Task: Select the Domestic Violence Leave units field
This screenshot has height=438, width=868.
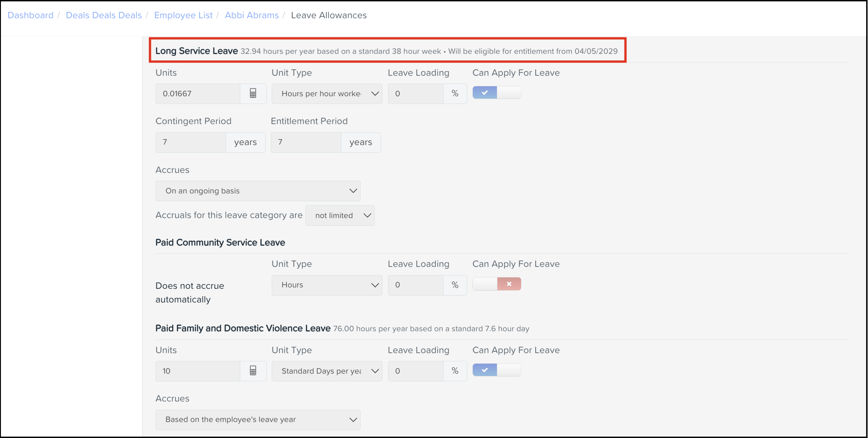Action: pos(197,371)
